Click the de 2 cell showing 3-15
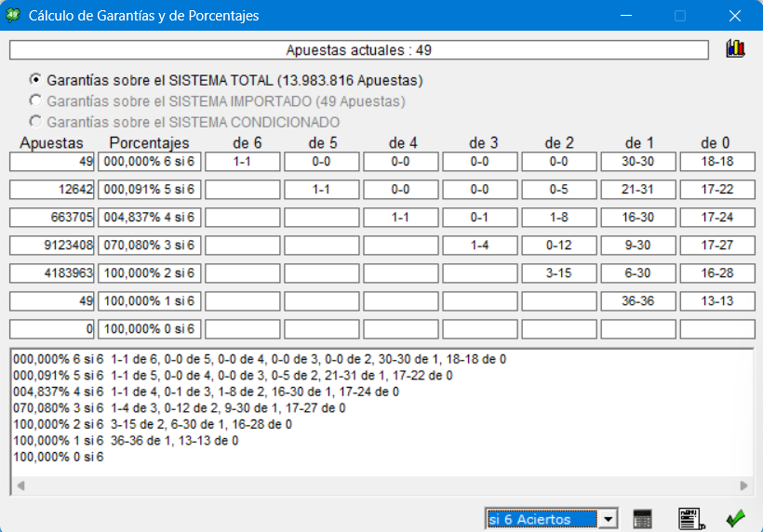This screenshot has height=532, width=763. [559, 273]
